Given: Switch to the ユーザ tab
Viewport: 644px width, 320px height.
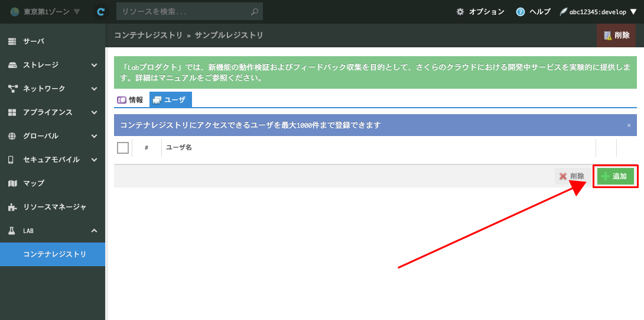Looking at the screenshot, I should pos(170,99).
